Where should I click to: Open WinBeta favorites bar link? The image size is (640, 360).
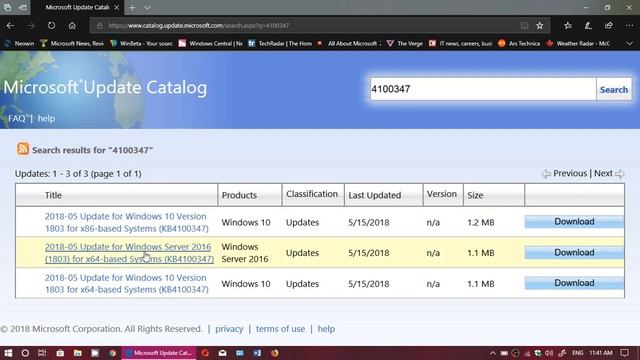click(x=142, y=43)
